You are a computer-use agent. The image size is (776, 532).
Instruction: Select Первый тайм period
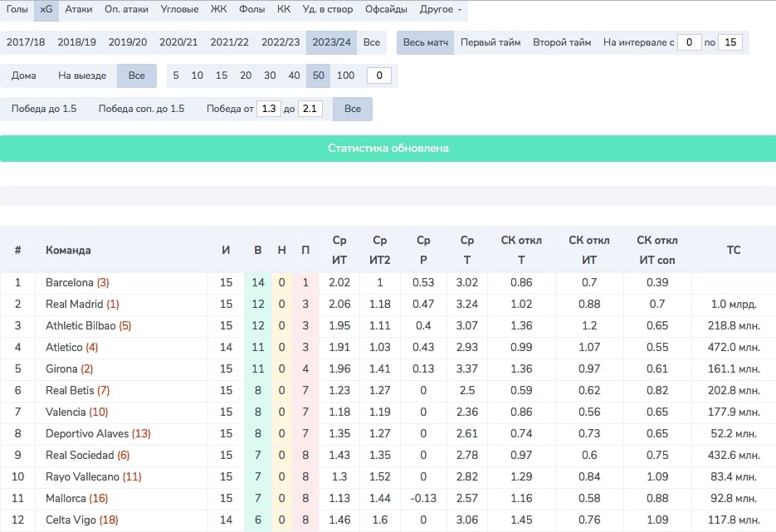(490, 42)
